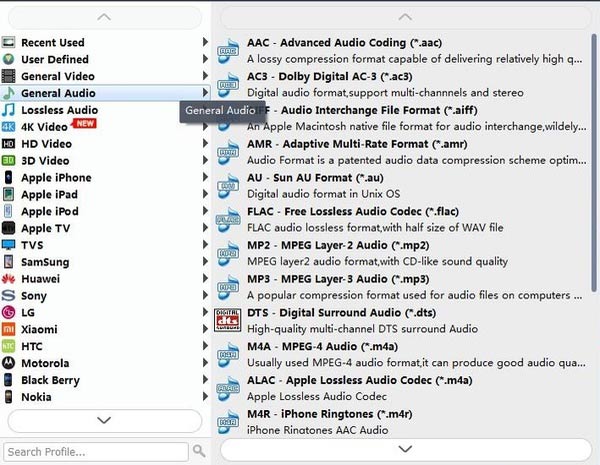Expand the Lossless Audio submenu arrow
The image size is (600, 465).
(206, 110)
